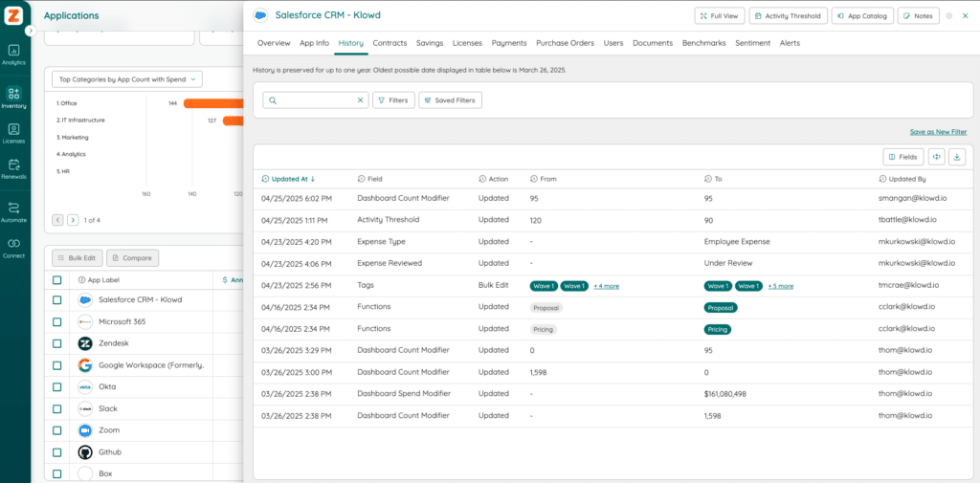Click the Okta app icon
980x483 pixels.
[x=85, y=386]
